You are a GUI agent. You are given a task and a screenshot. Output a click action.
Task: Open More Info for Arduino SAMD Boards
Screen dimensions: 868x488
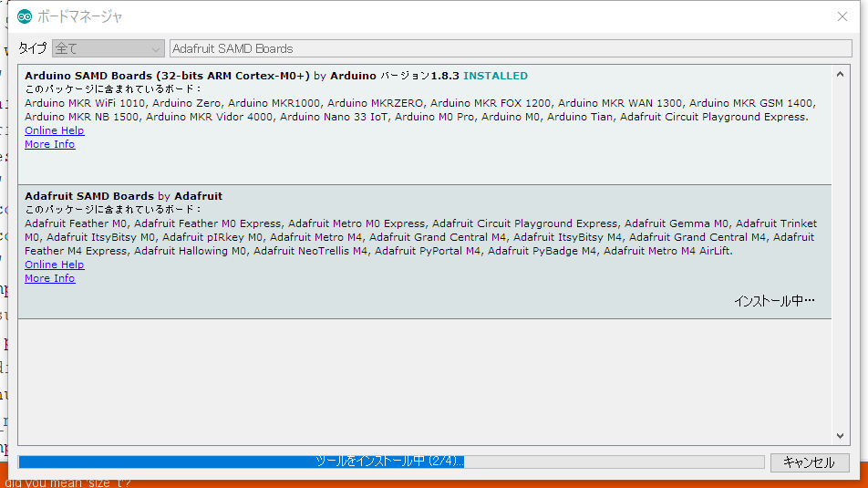point(49,144)
